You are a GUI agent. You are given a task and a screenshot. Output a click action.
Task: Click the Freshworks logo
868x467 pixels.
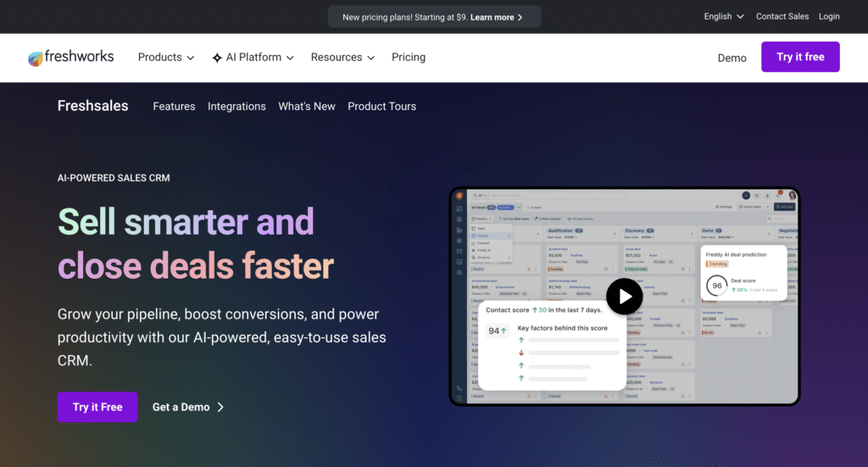(71, 57)
